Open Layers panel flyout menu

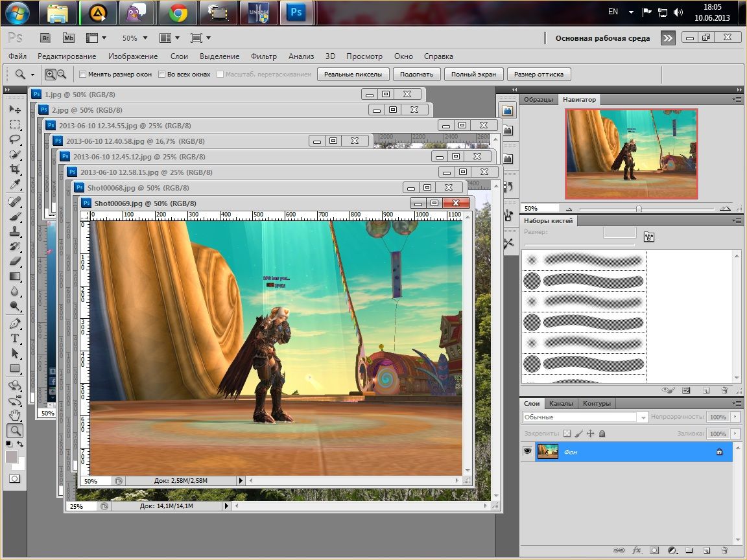(737, 403)
